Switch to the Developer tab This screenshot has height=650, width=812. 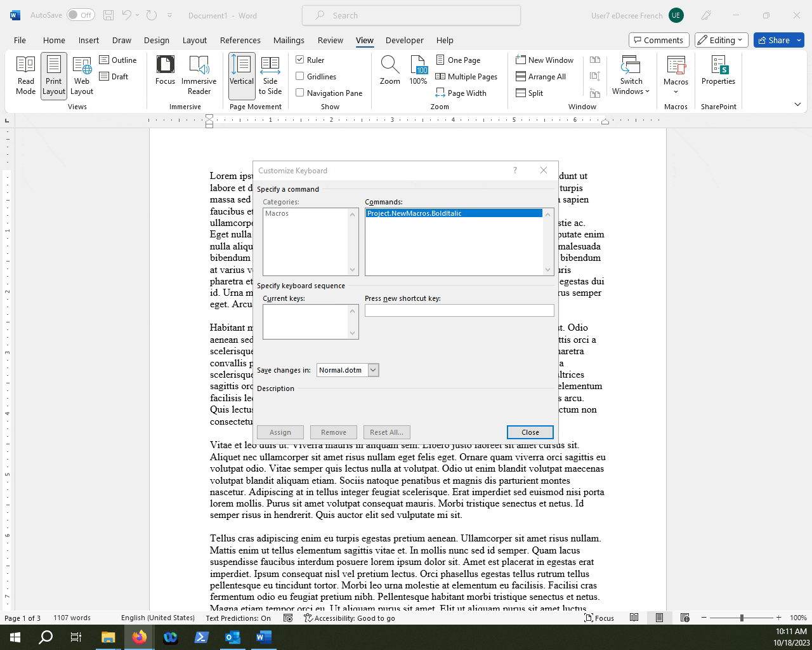[x=404, y=40]
